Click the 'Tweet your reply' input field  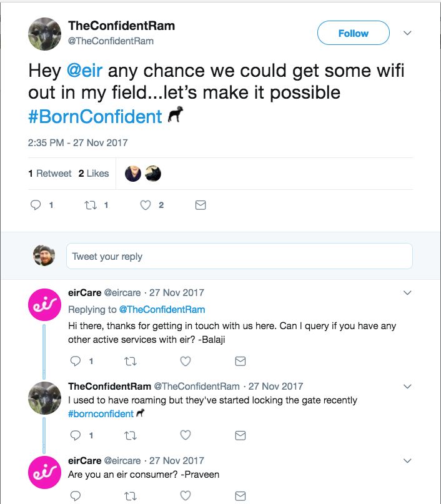[x=239, y=256]
